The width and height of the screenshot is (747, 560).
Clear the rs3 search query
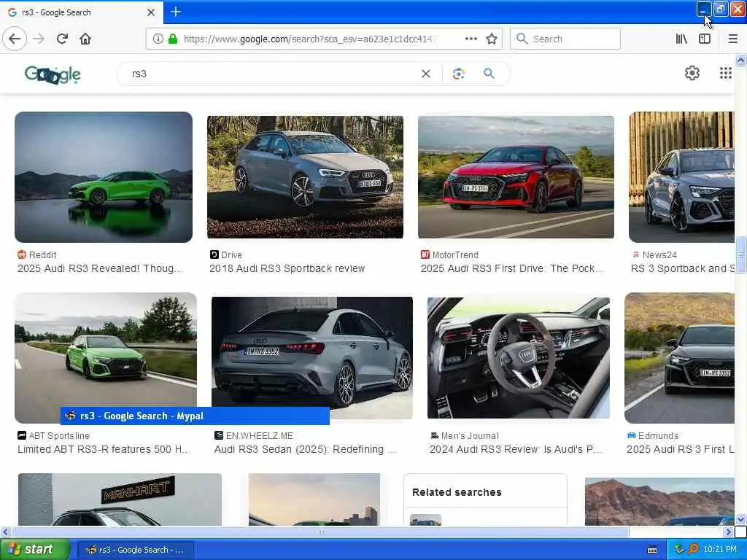(x=426, y=74)
